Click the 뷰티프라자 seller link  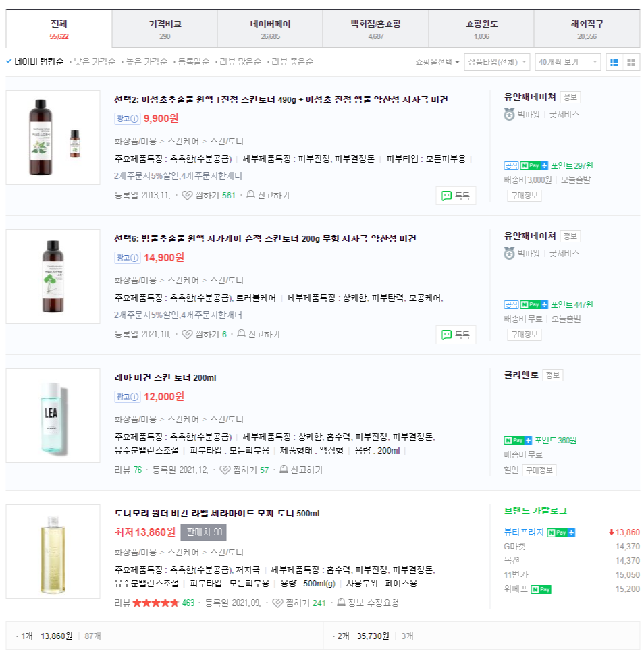[x=524, y=532]
